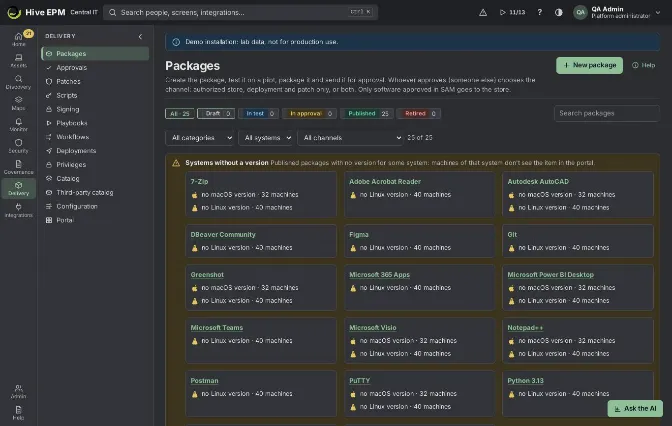Select Scripts in the Delivery menu
672x426 pixels.
95,95
